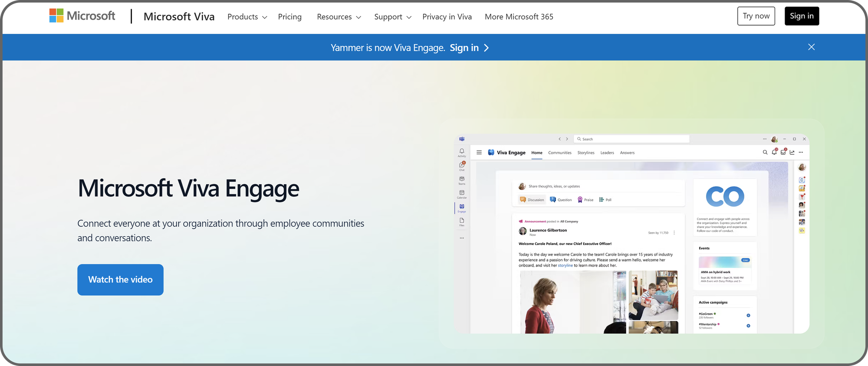
Task: Click Laurence Gilbertson's name
Action: tap(548, 230)
